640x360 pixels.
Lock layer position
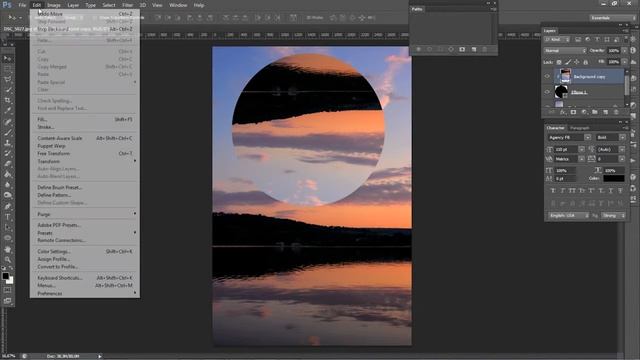pos(577,62)
